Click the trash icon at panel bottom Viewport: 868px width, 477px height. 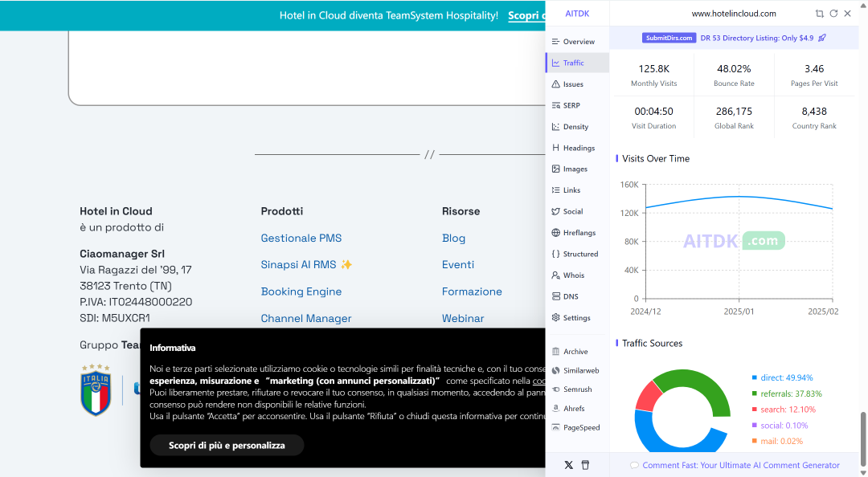pyautogui.click(x=585, y=465)
